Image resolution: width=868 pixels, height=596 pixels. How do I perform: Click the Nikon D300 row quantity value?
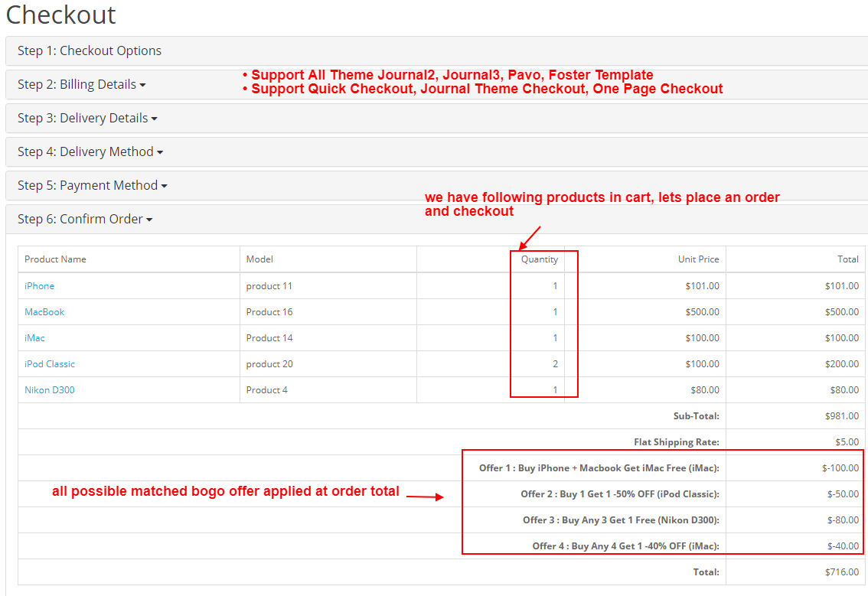click(x=555, y=390)
